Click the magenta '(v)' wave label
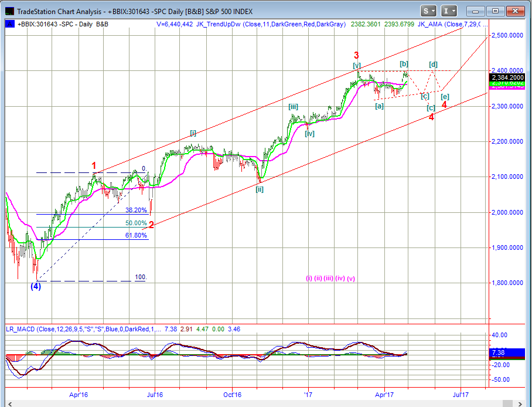Viewport: 532px width, 407px height. coord(351,278)
